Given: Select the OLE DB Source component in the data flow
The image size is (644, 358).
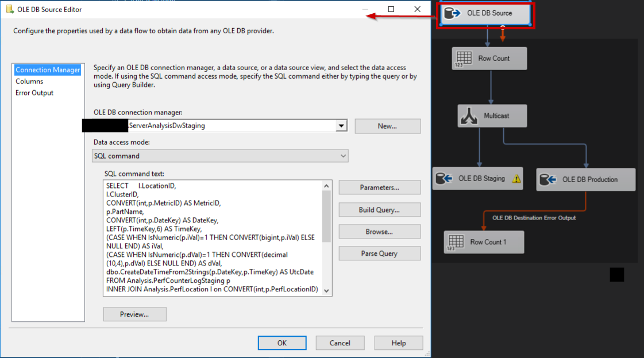Looking at the screenshot, I should [x=485, y=12].
